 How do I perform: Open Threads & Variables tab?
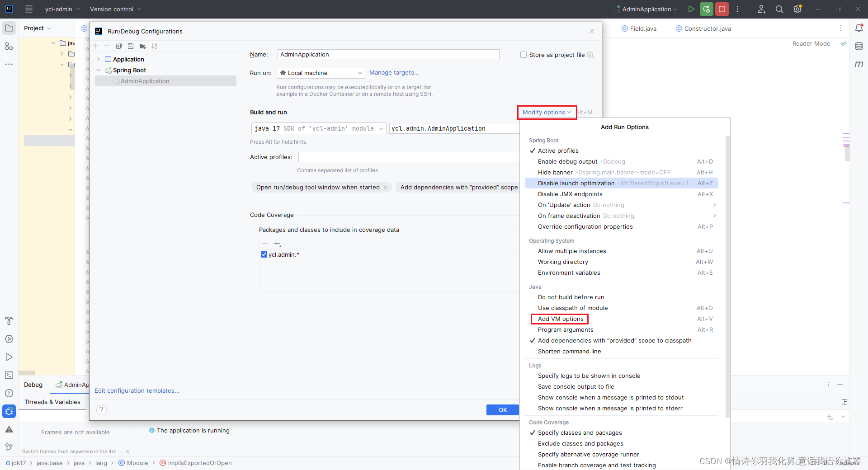[52, 402]
